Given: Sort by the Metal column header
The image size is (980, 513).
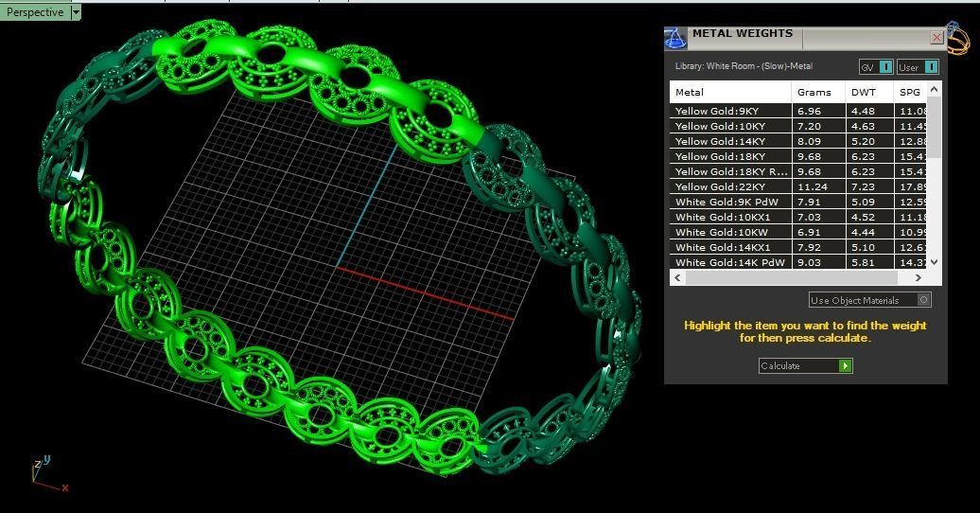Looking at the screenshot, I should 730,92.
